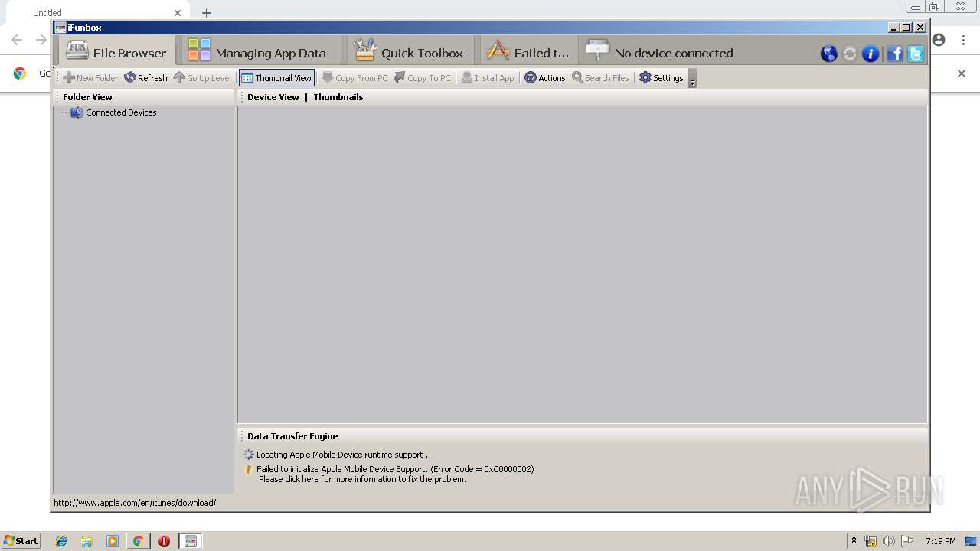Open the File Browser tab

click(x=116, y=52)
